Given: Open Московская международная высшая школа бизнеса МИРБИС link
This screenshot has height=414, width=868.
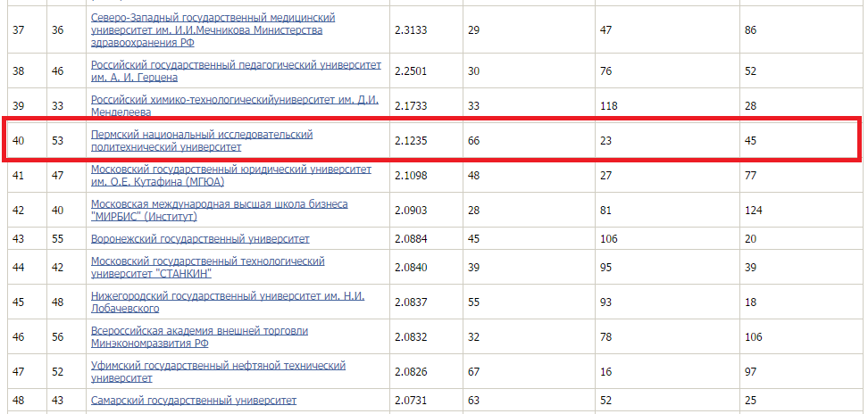Looking at the screenshot, I should [219, 210].
